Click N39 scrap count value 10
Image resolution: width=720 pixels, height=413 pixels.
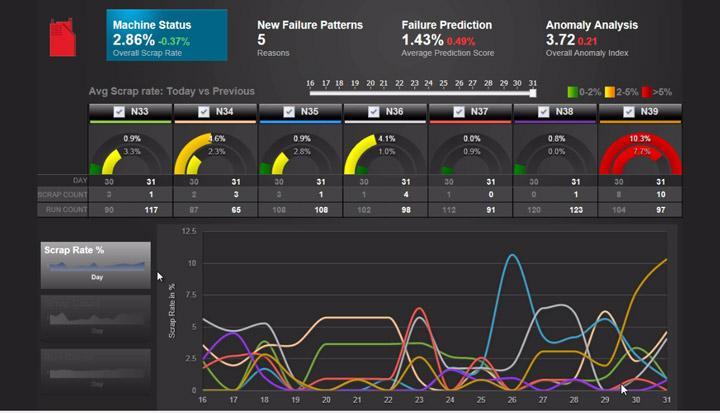tap(660, 194)
